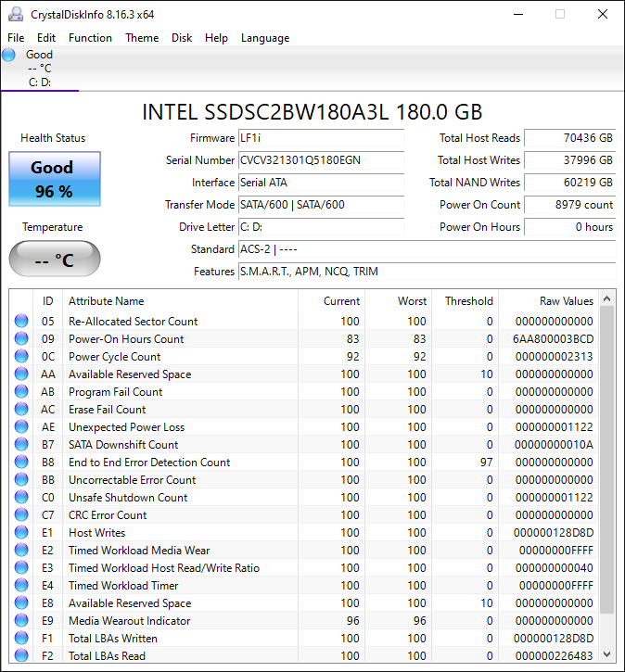The image size is (625, 672).
Task: Click the status orb for Program Fail Count
Action: pos(21,391)
